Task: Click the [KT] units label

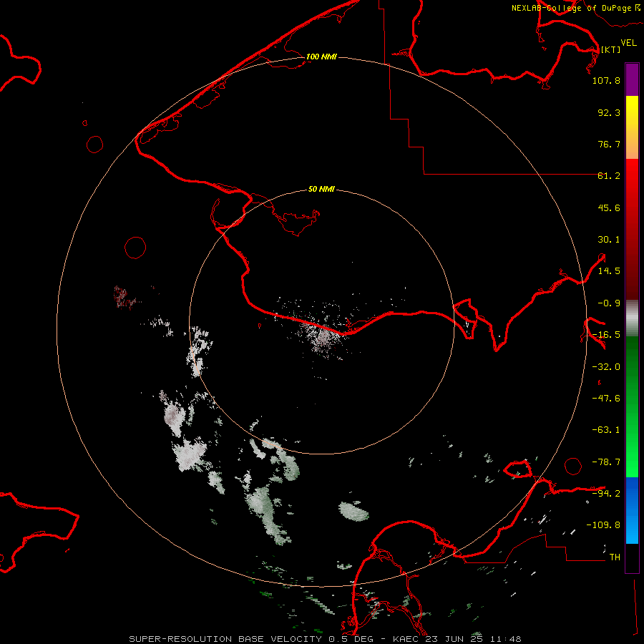Action: pos(610,49)
